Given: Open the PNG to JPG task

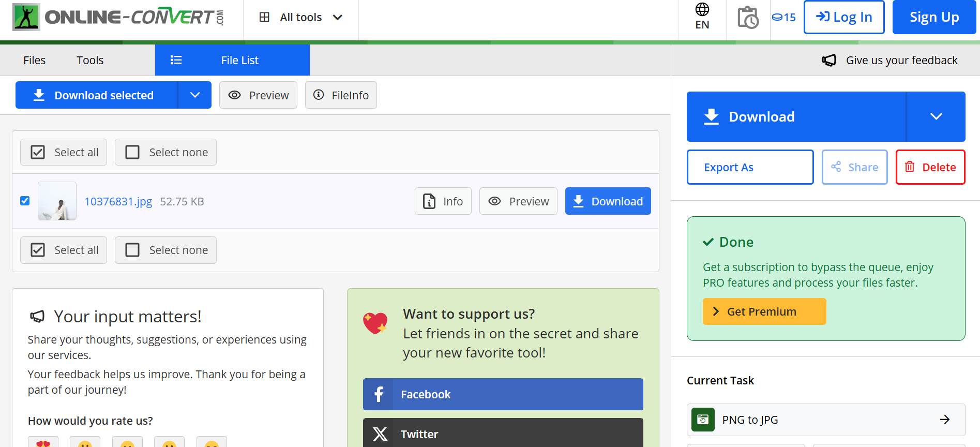Looking at the screenshot, I should pos(825,420).
